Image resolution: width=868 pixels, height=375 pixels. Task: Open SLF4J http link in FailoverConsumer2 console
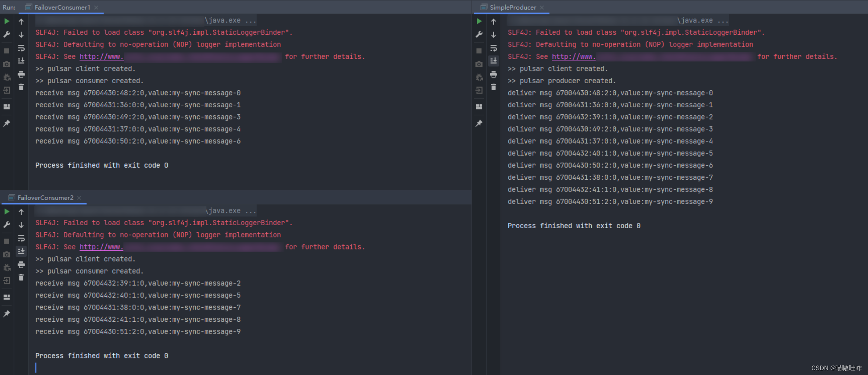(102, 247)
